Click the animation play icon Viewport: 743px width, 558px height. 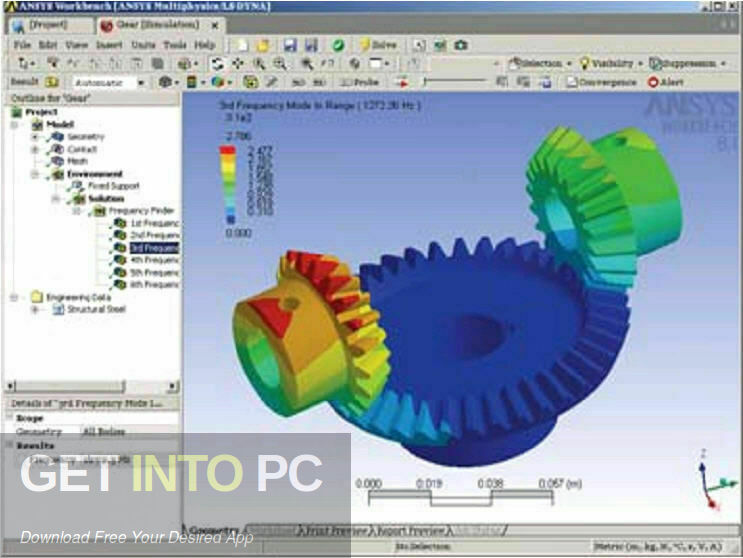click(x=402, y=82)
